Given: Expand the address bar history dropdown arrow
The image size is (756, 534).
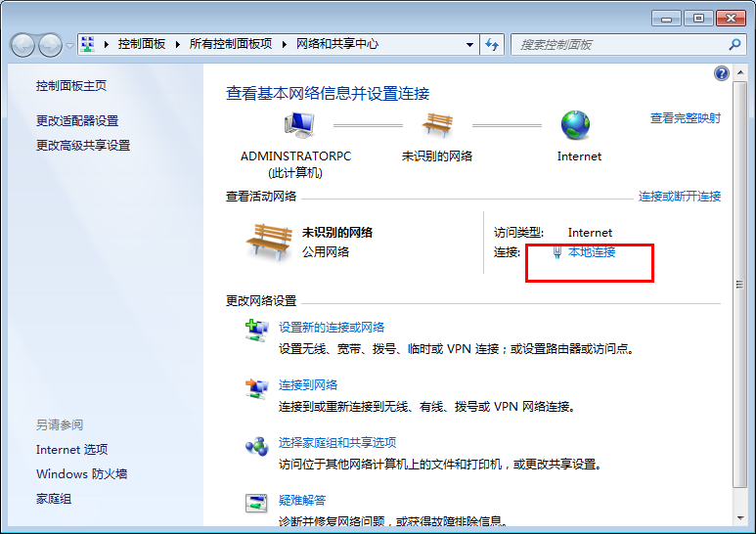Looking at the screenshot, I should click(x=470, y=45).
